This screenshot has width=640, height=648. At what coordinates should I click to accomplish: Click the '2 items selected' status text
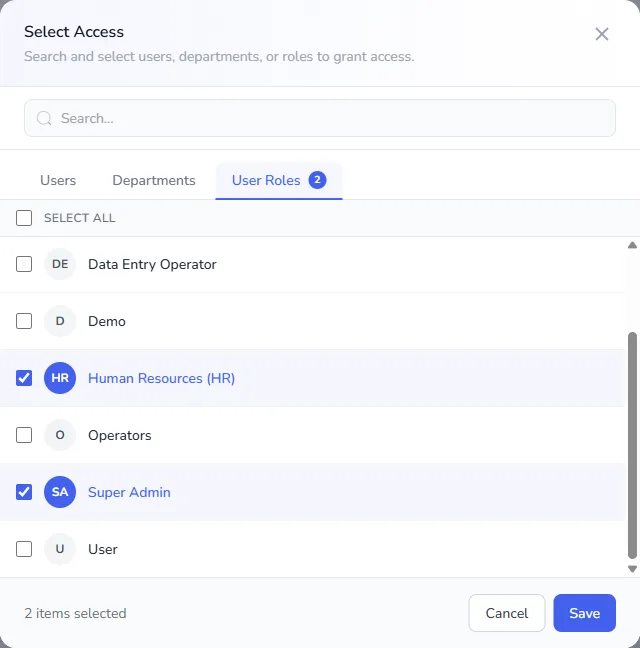75,613
